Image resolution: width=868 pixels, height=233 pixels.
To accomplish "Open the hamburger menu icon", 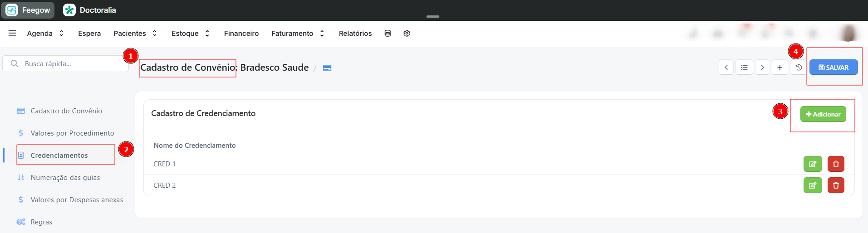I will [x=12, y=33].
